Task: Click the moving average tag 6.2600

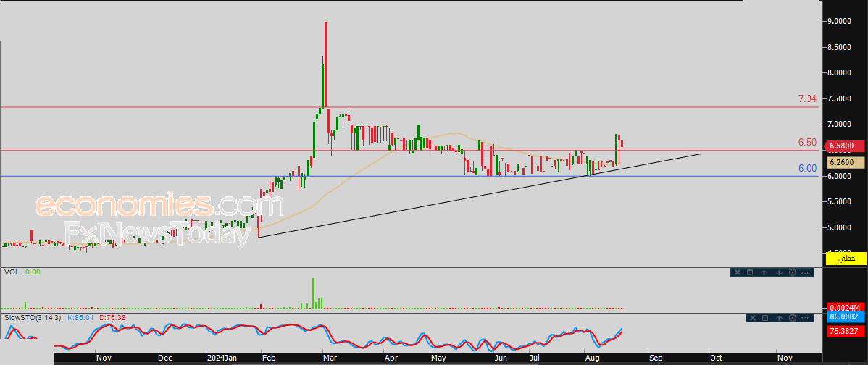Action: 845,162
